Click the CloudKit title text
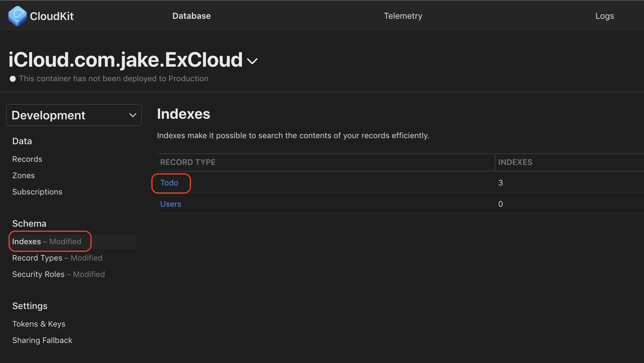644x363 pixels. pyautogui.click(x=52, y=16)
